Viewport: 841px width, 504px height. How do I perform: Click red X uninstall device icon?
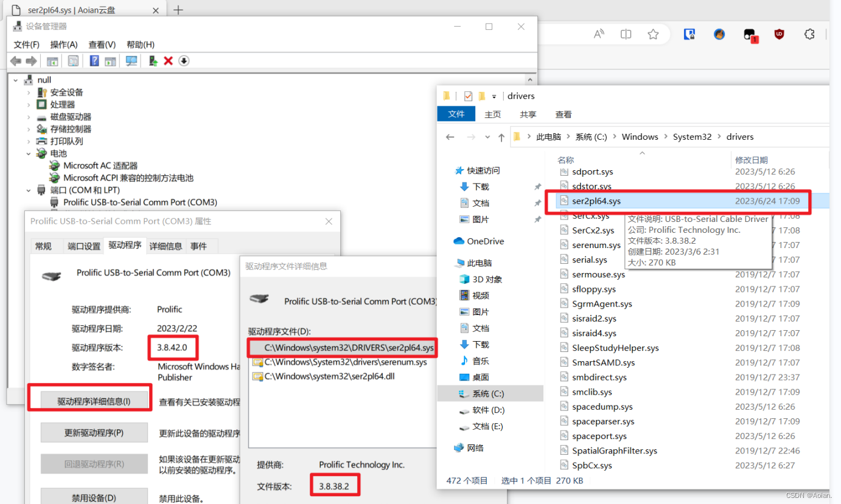click(x=169, y=61)
